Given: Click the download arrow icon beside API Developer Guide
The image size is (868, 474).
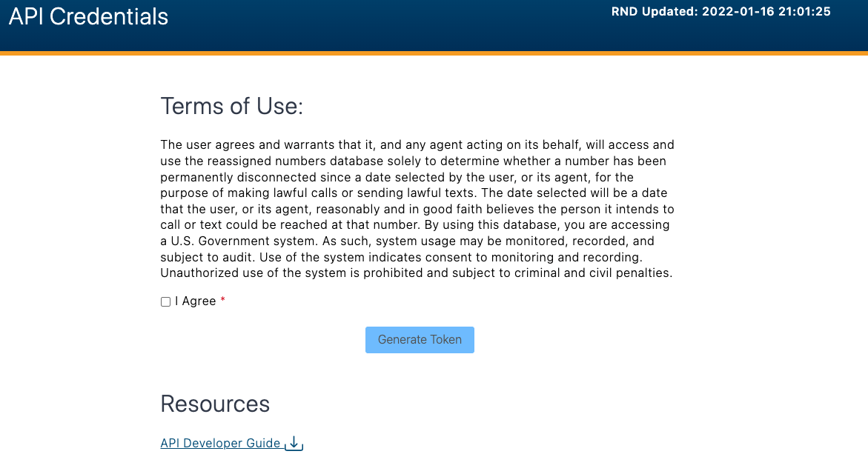Looking at the screenshot, I should (294, 443).
